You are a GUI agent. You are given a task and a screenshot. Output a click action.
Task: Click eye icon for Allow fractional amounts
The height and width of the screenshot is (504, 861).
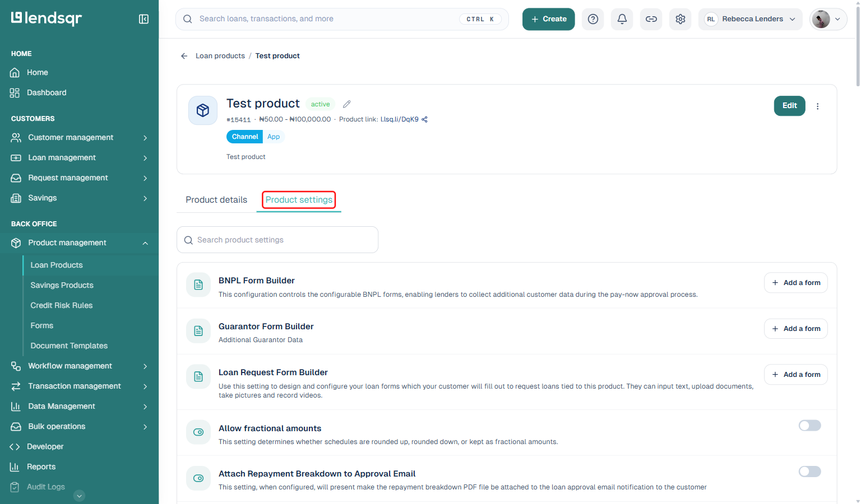point(198,432)
